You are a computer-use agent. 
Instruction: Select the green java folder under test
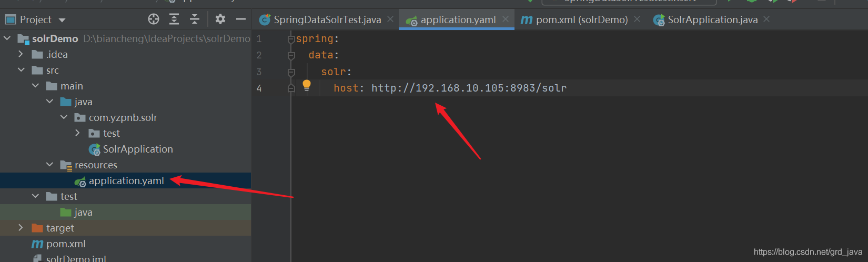coord(83,212)
